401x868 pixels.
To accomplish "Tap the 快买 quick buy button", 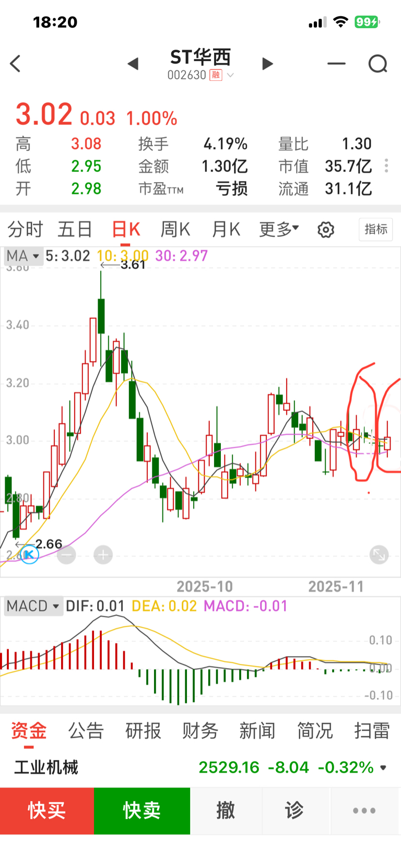I will pyautogui.click(x=47, y=811).
